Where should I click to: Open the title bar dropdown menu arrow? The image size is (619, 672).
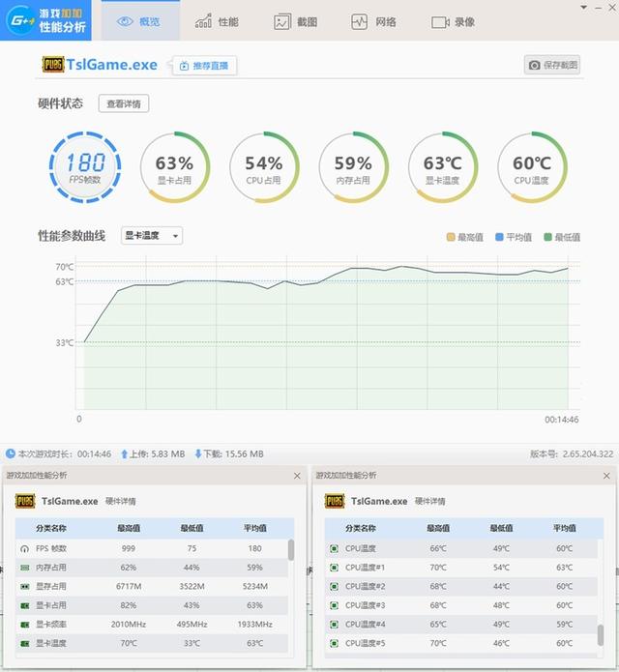(583, 8)
